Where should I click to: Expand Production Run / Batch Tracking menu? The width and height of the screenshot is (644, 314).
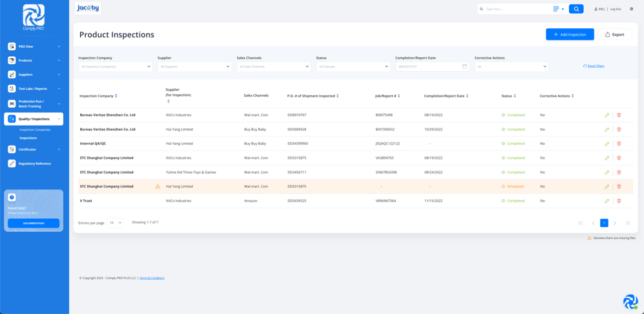tap(33, 104)
